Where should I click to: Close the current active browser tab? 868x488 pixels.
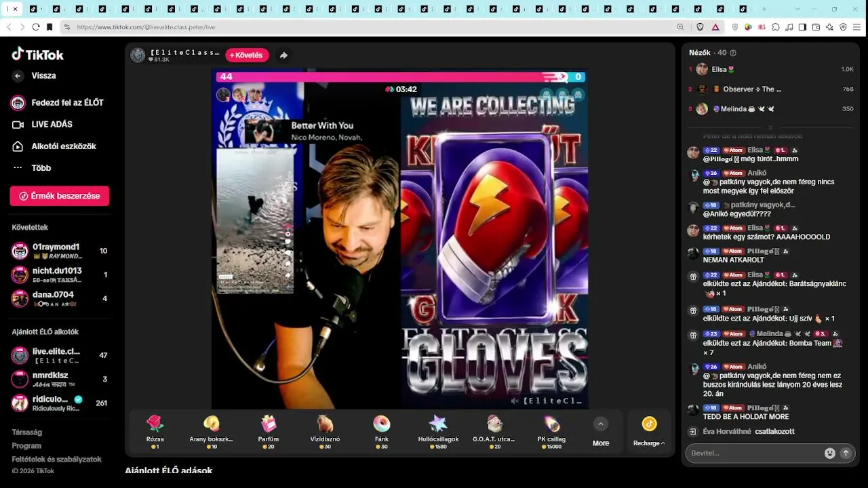tap(16, 9)
